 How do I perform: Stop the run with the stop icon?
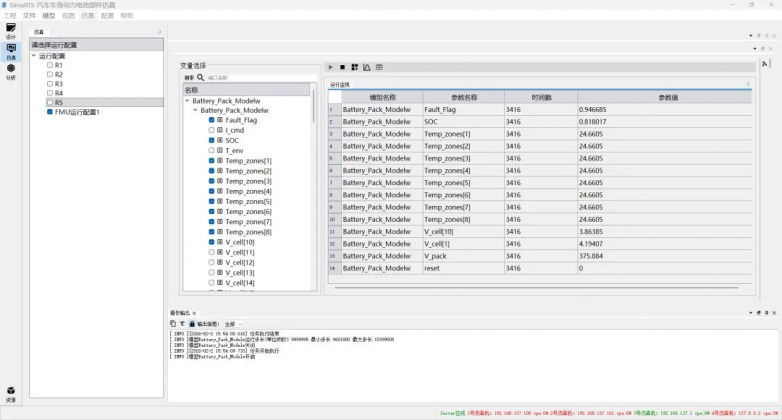[x=343, y=67]
